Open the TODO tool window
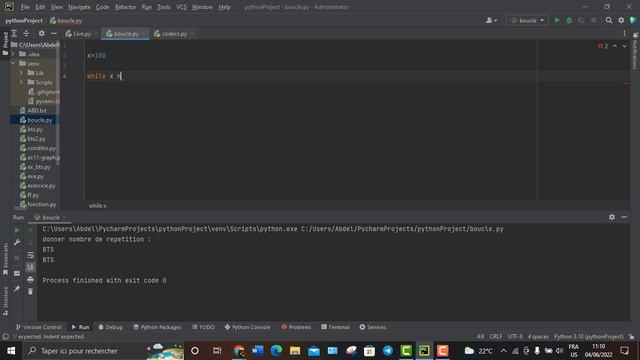 203,327
